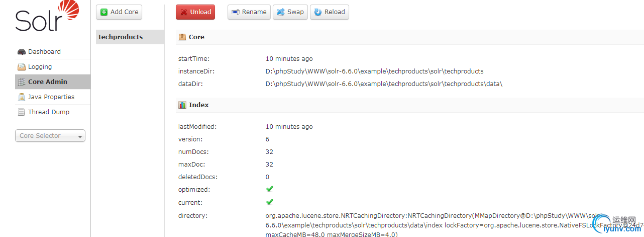Image resolution: width=644 pixels, height=237 pixels.
Task: Click startTime value '10 minutes ago'
Action: (289, 59)
